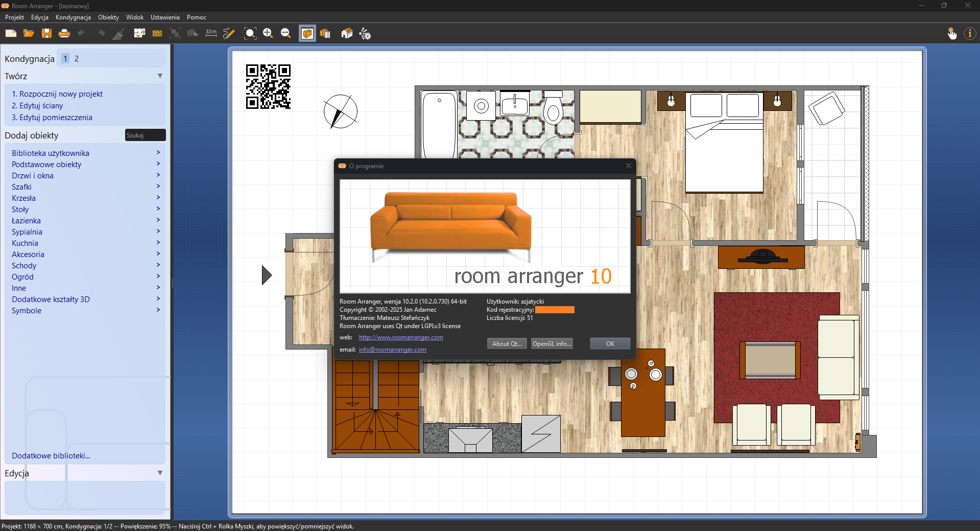Expand the Schody category
980x531 pixels.
[85, 265]
